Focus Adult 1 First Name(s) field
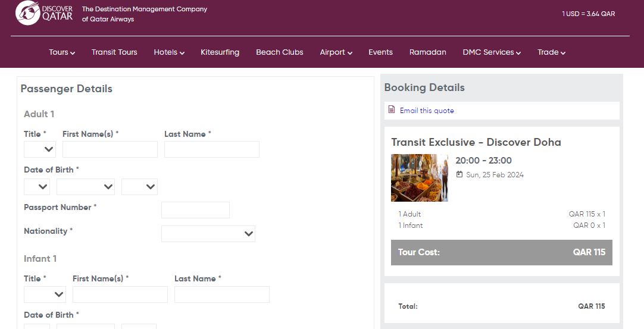Image resolution: width=644 pixels, height=329 pixels. (110, 149)
